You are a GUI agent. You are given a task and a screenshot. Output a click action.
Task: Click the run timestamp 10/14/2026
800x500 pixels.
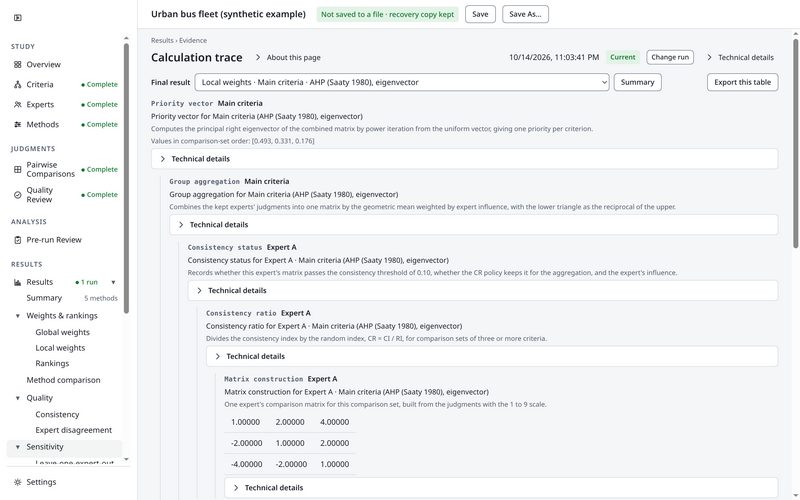point(554,58)
